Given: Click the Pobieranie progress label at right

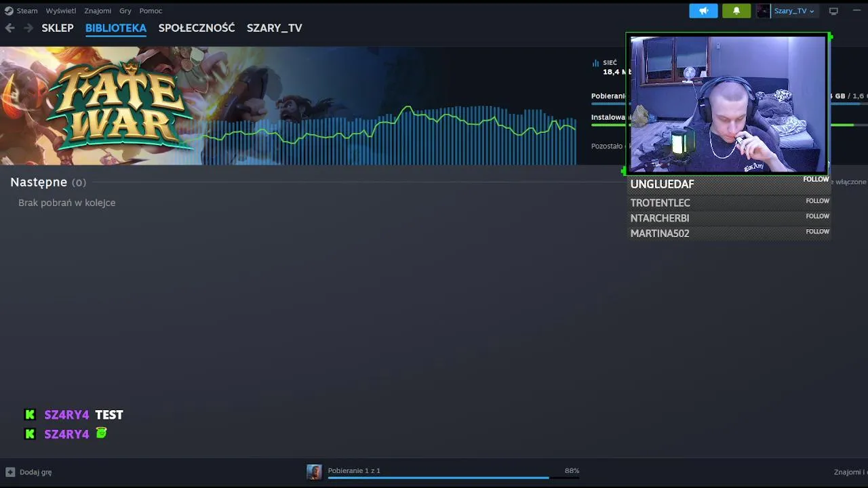Looking at the screenshot, I should coord(608,96).
